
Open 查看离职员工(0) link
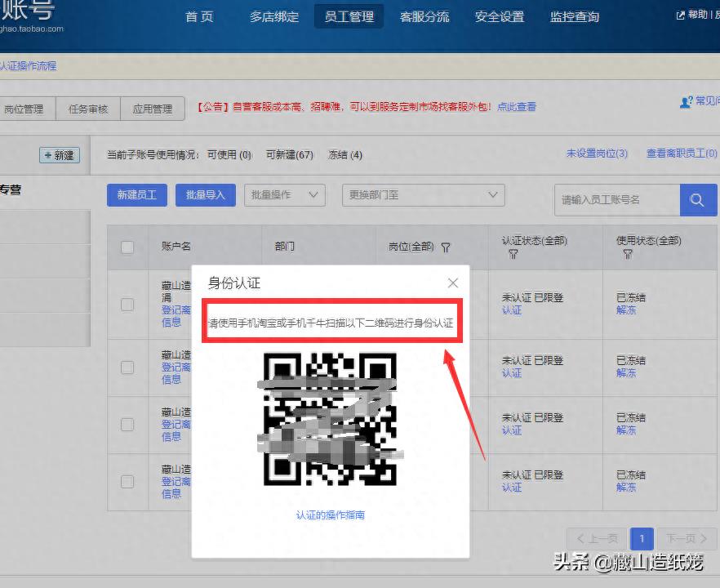pyautogui.click(x=682, y=153)
